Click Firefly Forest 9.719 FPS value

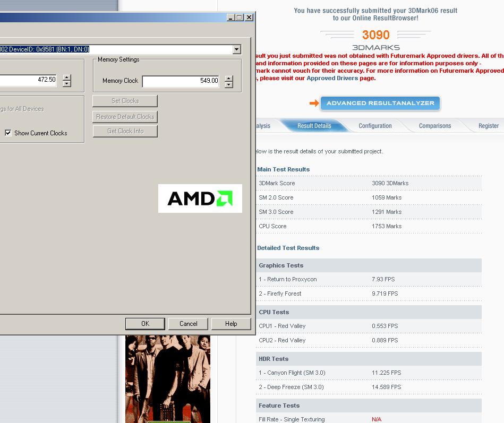385,293
